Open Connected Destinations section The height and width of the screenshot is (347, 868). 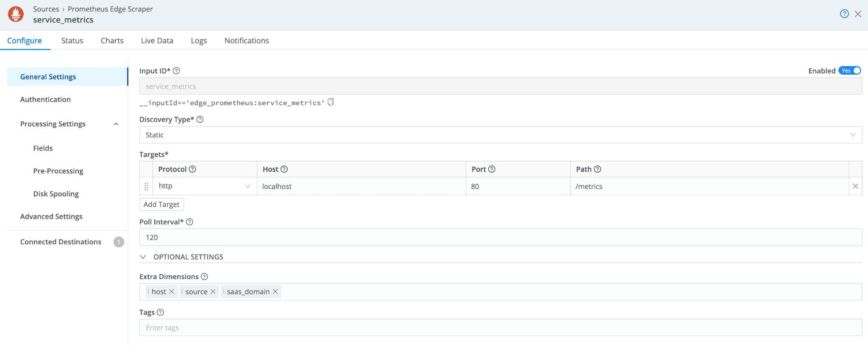pyautogui.click(x=61, y=242)
